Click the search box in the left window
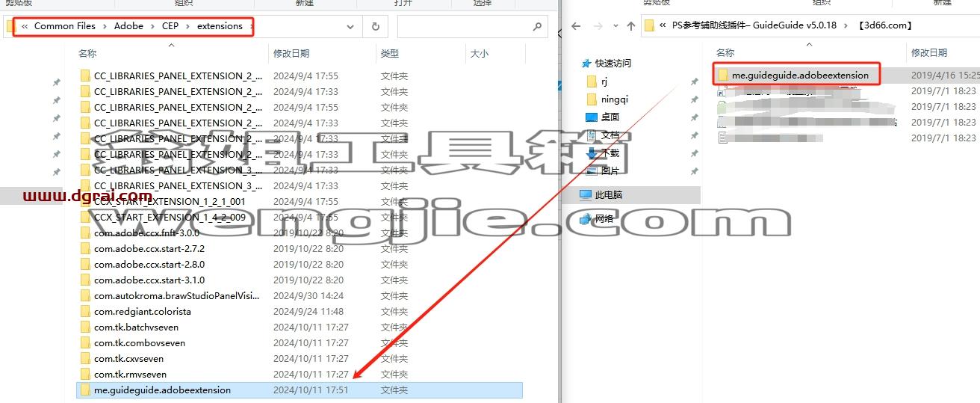Image resolution: width=980 pixels, height=403 pixels. (x=472, y=26)
